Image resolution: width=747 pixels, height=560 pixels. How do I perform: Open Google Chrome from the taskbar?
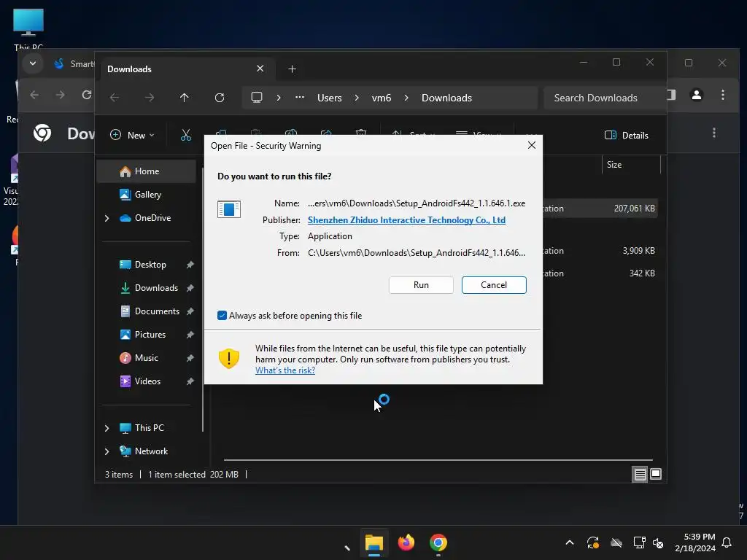(x=438, y=542)
